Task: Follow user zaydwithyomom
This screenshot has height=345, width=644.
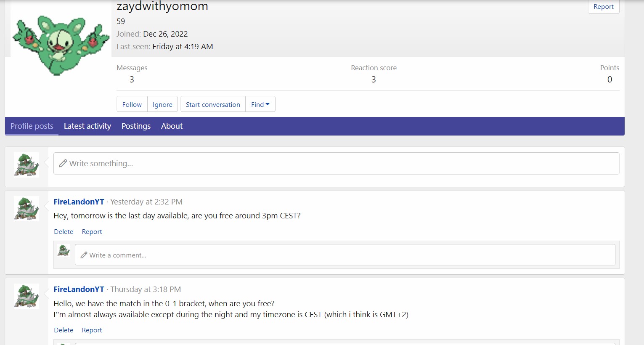Action: pyautogui.click(x=132, y=104)
